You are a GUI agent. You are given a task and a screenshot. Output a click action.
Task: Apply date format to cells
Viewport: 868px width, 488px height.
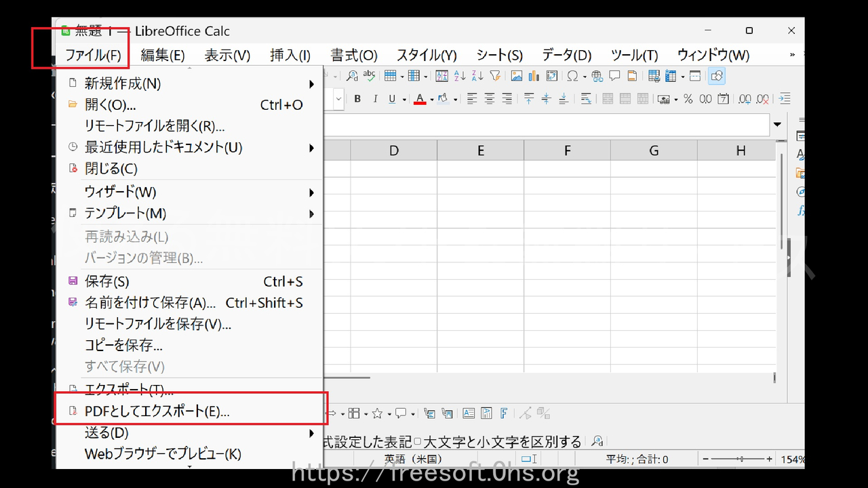[x=723, y=98]
